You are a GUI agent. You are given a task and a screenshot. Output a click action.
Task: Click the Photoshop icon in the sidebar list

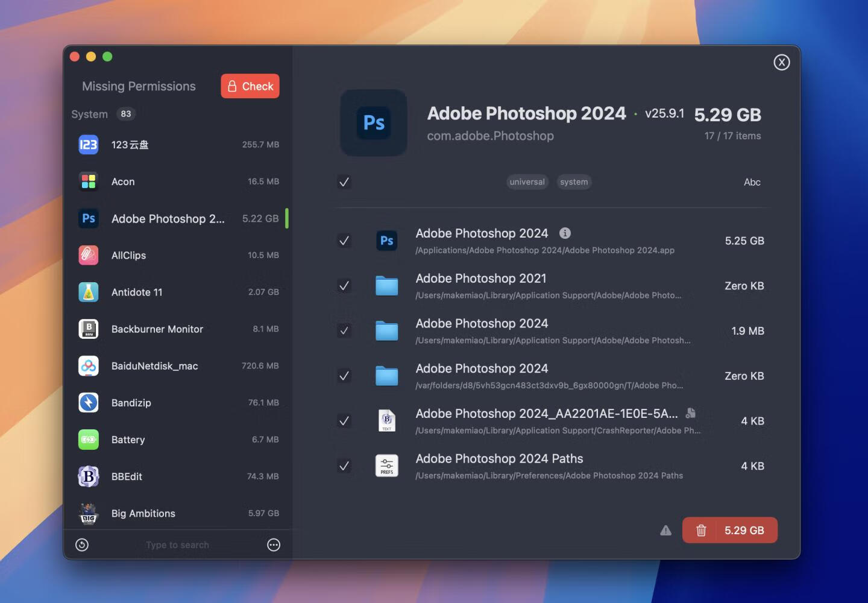click(89, 218)
